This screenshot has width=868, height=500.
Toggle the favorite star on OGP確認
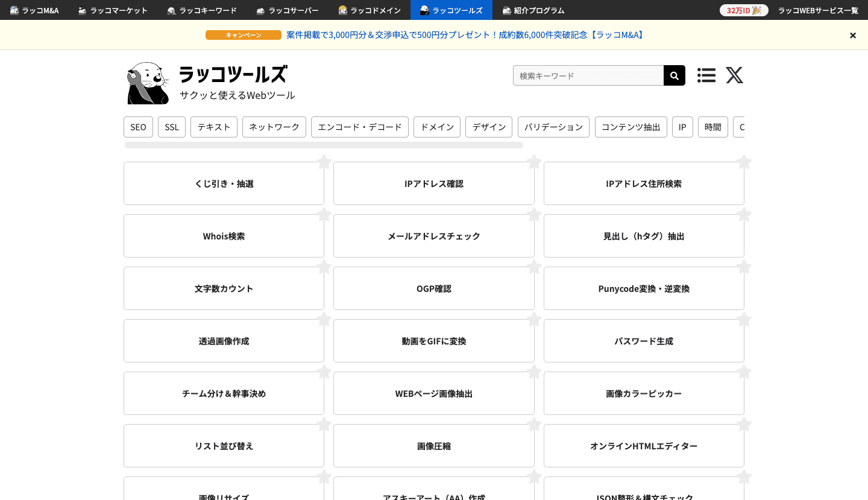coord(534,267)
